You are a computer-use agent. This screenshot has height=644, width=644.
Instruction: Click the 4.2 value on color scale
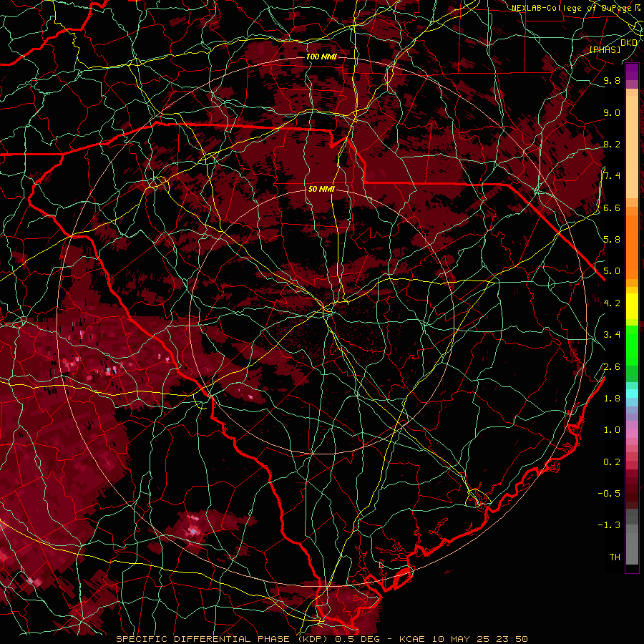(612, 303)
